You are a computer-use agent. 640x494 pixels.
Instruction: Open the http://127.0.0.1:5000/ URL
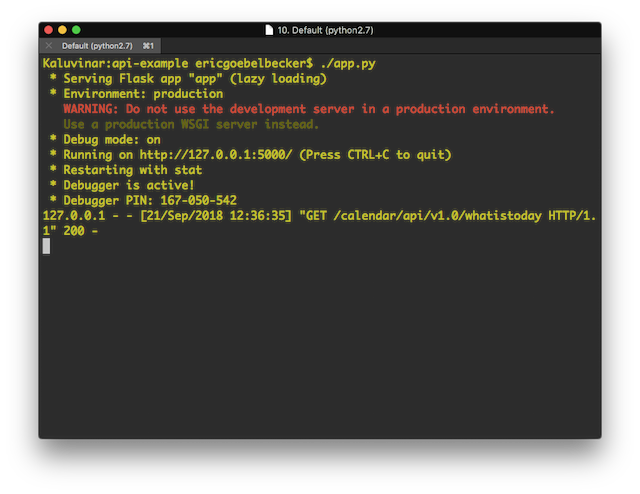216,155
